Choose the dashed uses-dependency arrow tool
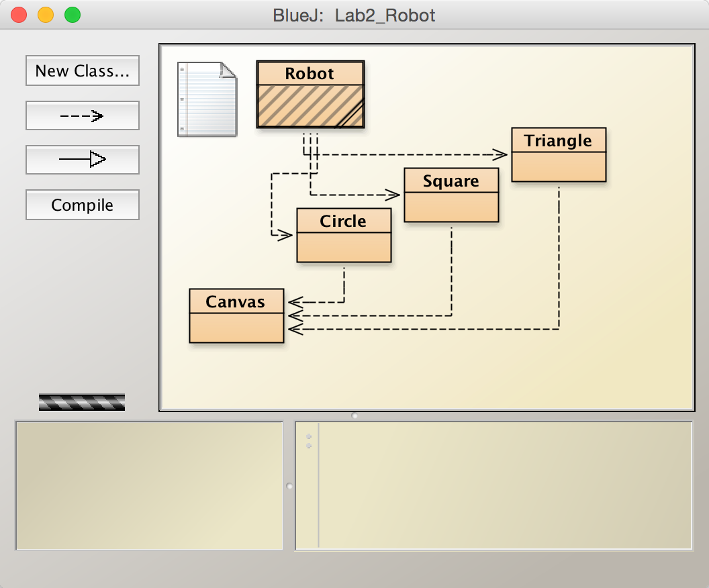709x588 pixels. click(x=82, y=116)
